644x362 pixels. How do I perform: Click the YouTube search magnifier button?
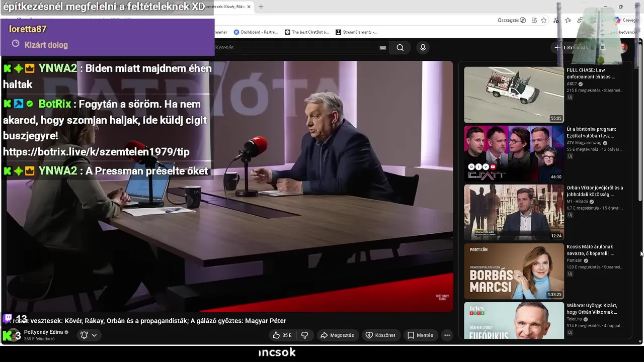click(400, 48)
